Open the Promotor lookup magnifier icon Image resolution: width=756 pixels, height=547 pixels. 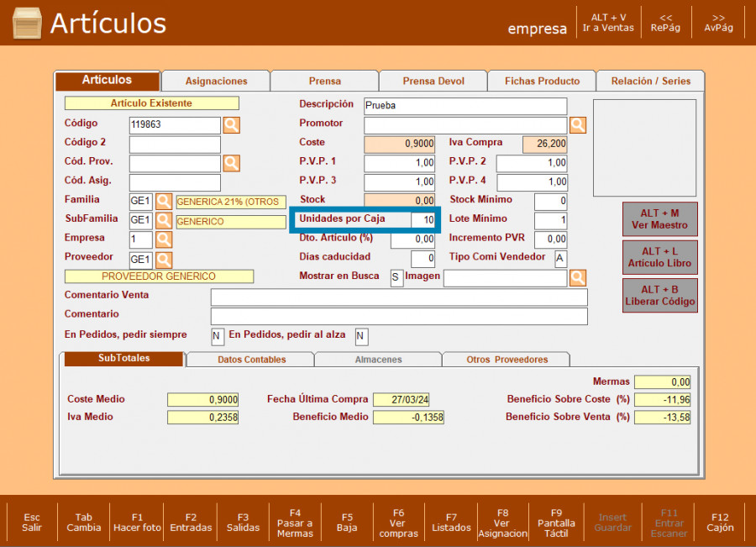click(578, 125)
